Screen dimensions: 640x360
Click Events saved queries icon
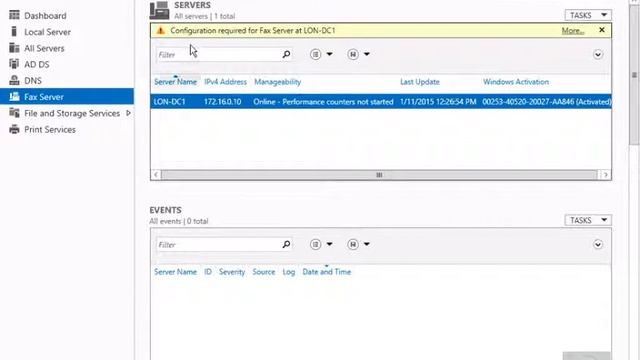click(353, 244)
